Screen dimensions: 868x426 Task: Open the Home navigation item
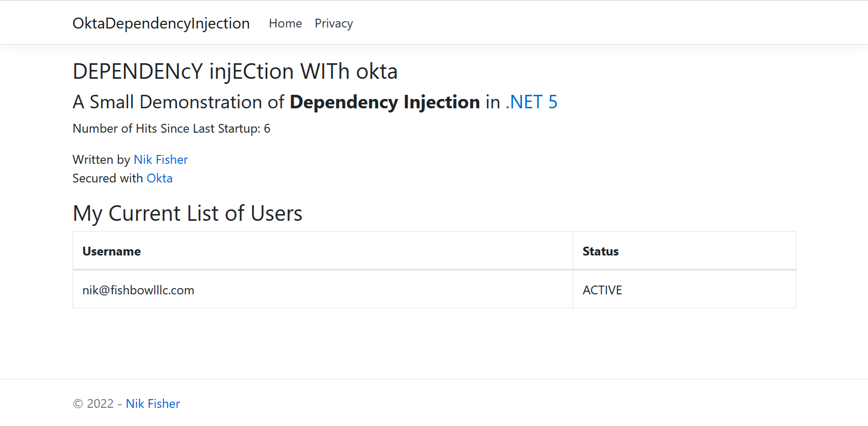[x=285, y=23]
